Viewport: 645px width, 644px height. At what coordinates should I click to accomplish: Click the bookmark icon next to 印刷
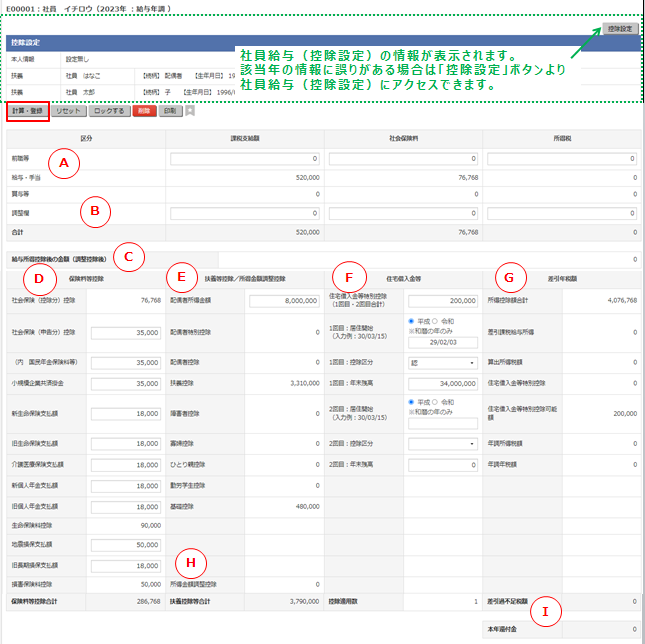(190, 111)
